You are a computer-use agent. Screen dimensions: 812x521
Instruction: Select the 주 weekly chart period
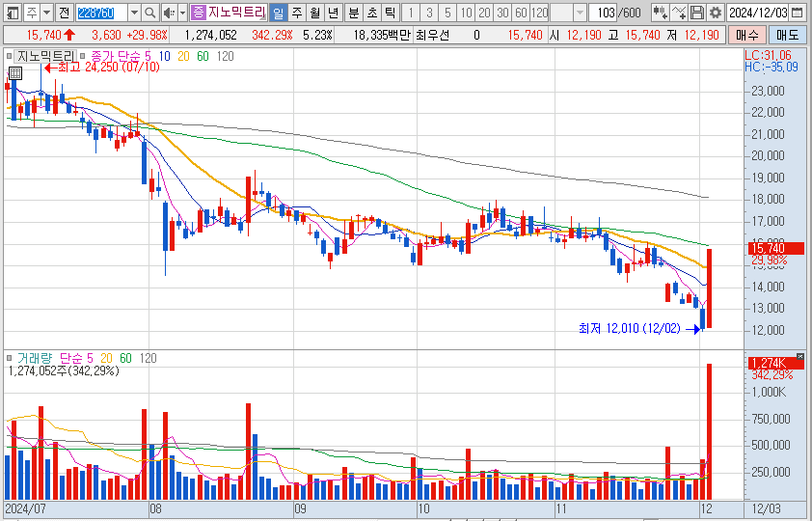coord(297,12)
